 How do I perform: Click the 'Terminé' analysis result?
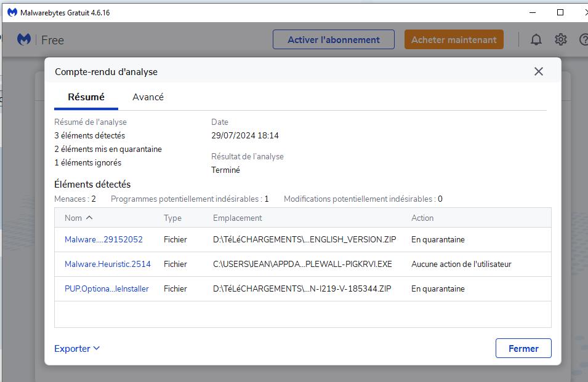pyautogui.click(x=225, y=170)
